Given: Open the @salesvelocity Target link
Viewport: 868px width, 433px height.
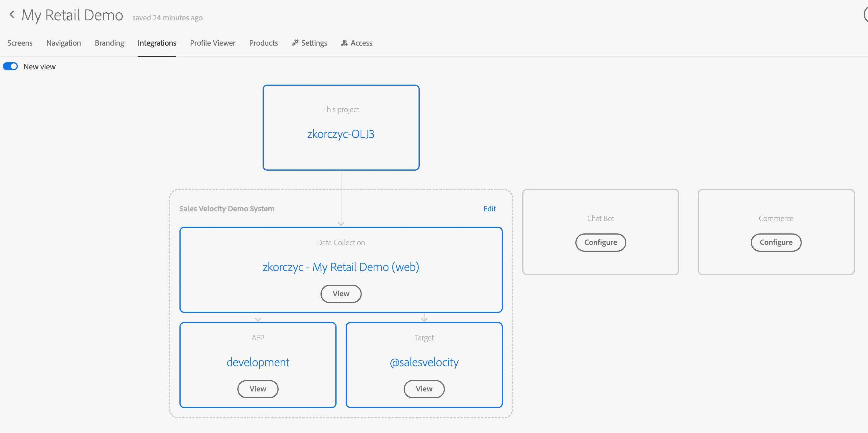Looking at the screenshot, I should click(424, 362).
